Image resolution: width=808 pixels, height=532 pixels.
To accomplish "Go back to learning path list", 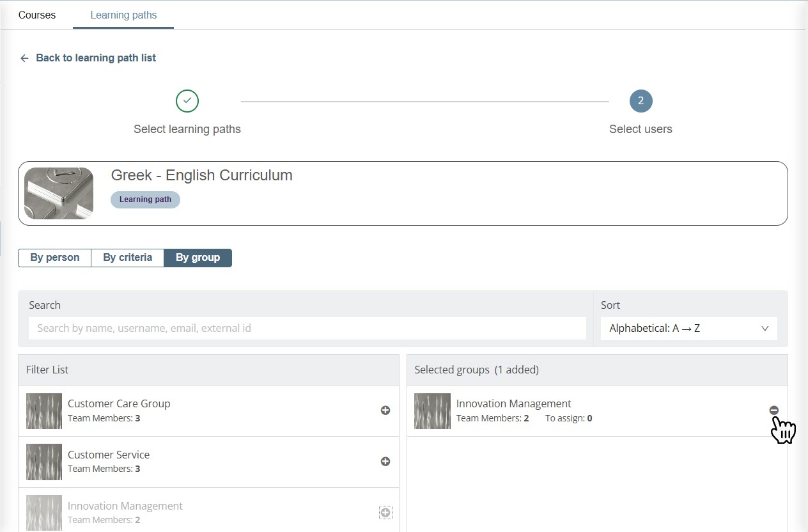I will click(96, 58).
